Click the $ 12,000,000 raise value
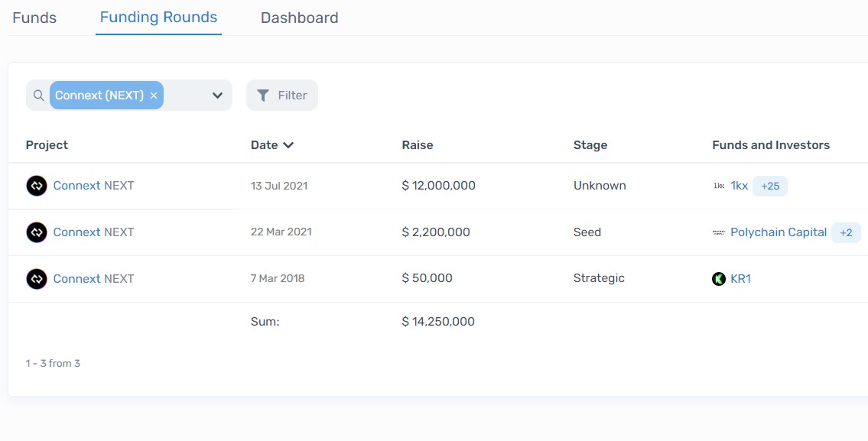 438,186
